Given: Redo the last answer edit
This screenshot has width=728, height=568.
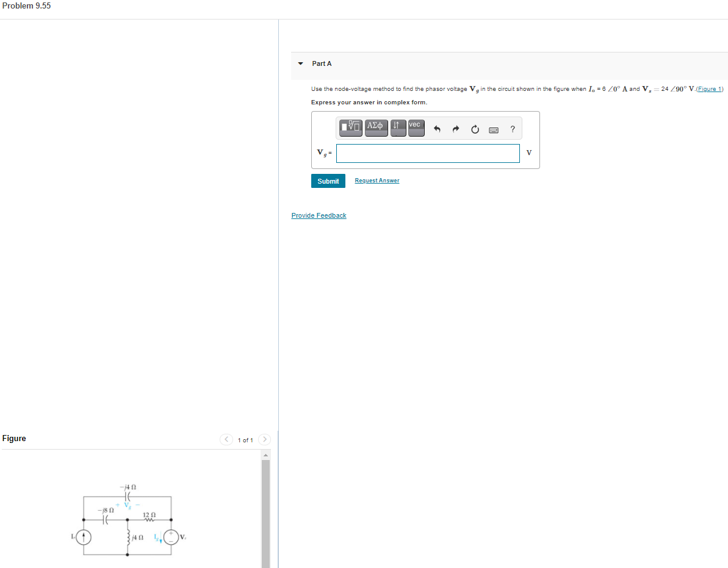Looking at the screenshot, I should tap(456, 129).
